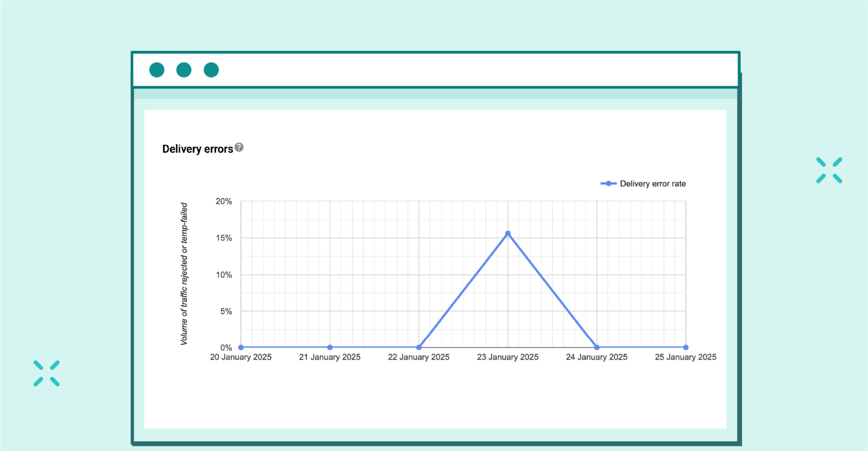Toggle the data point on 20 January 2025
868x451 pixels.
240,347
